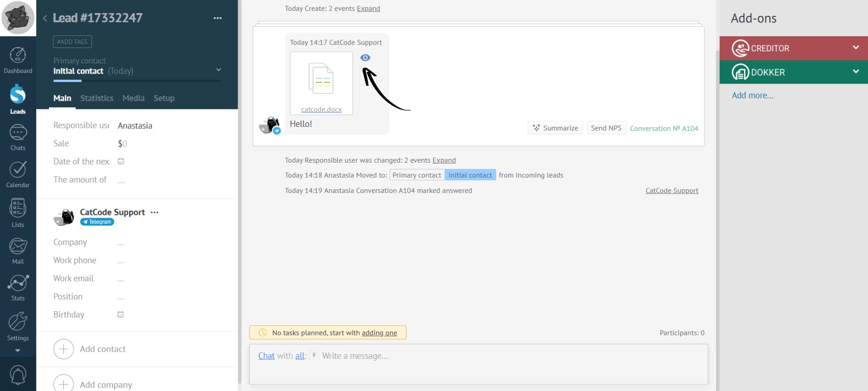Open the Dashboard from sidebar
868x391 pixels.
[x=18, y=60]
